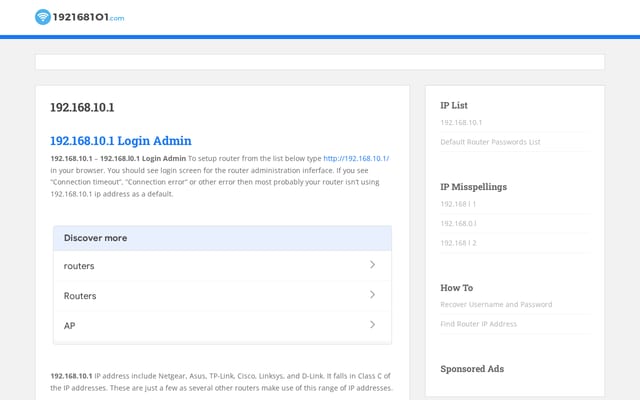Open the 192.168 l 2 misspelling link
The height and width of the screenshot is (400, 640).
click(458, 243)
